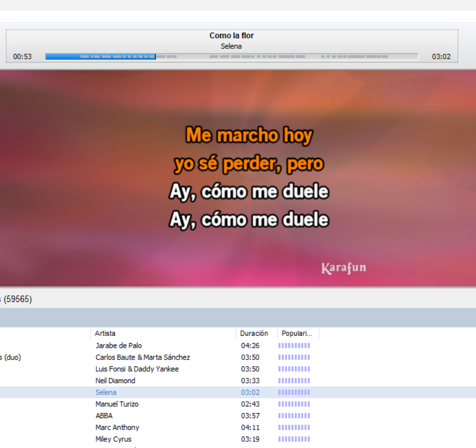The image size is (476, 448).
Task: Select the Carlos Baute & Marta Sánchez row
Action: click(238, 357)
